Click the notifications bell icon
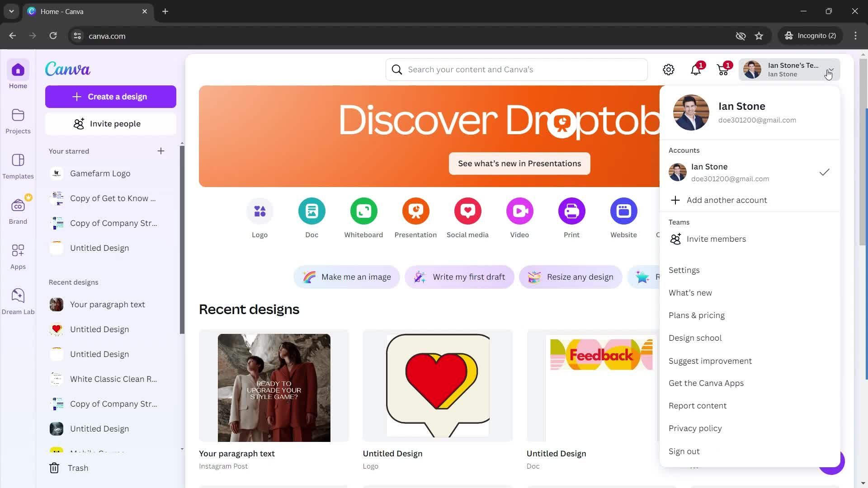The image size is (868, 488). 695,69
